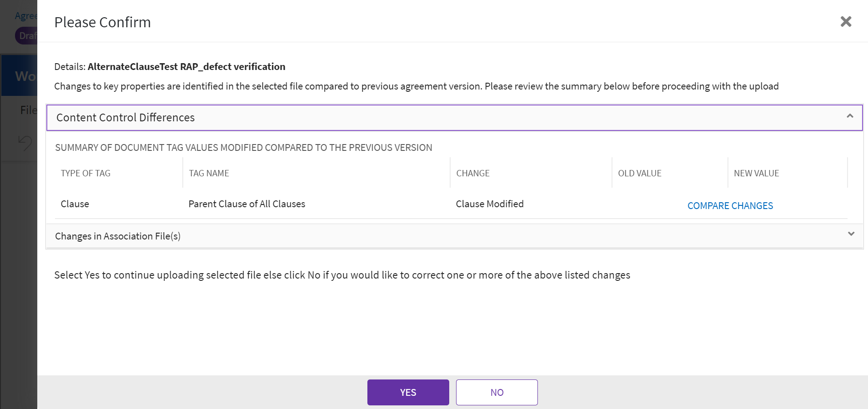The width and height of the screenshot is (868, 409).
Task: Confirm upload with the YES button
Action: (x=408, y=392)
